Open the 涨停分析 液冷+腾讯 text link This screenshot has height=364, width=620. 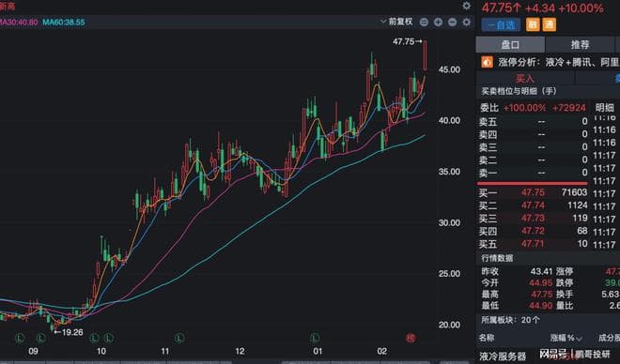(558, 62)
